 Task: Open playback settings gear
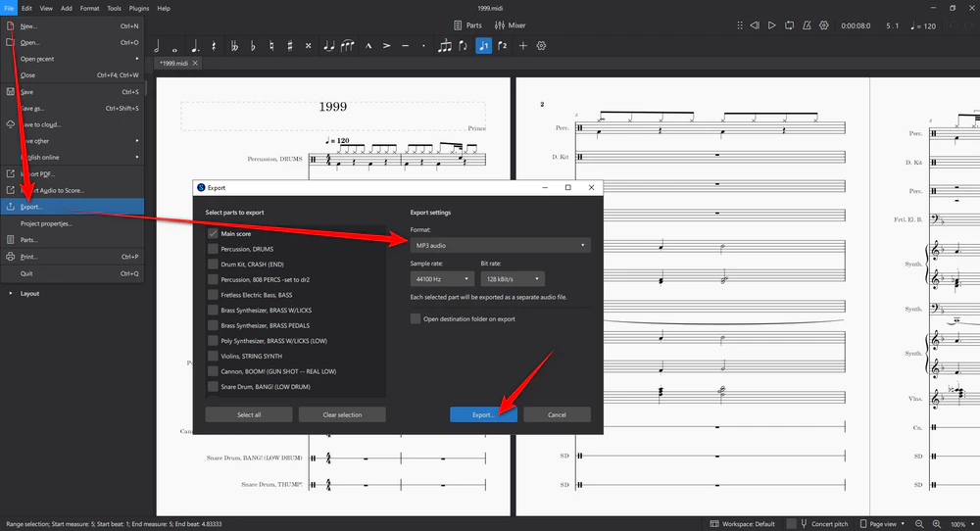pos(824,25)
